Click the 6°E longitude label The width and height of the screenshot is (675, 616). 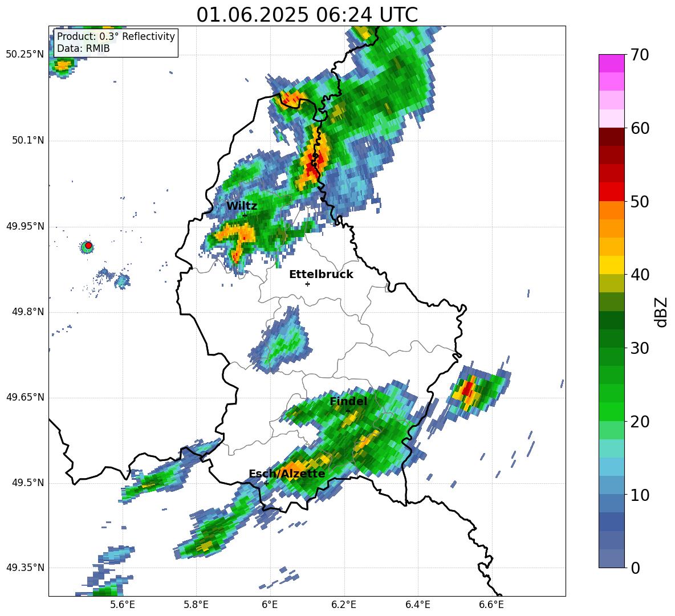coord(270,605)
